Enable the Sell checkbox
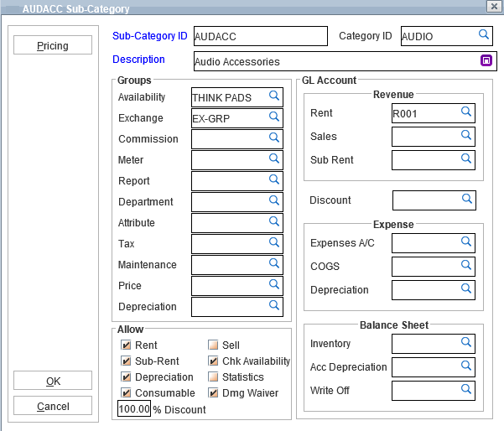This screenshot has height=431, width=504. point(213,345)
